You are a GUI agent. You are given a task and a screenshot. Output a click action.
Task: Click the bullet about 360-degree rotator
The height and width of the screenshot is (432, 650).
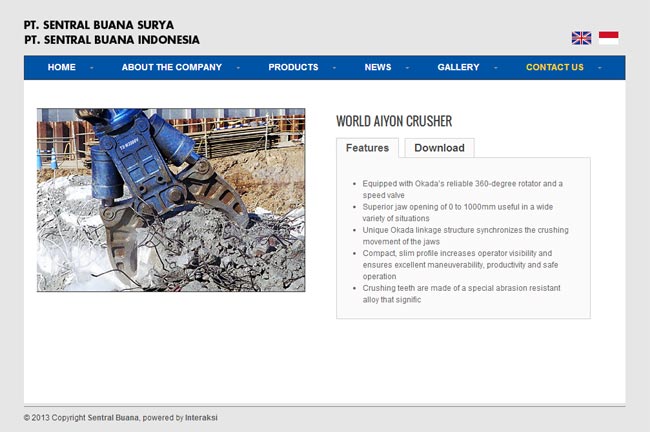[462, 189]
